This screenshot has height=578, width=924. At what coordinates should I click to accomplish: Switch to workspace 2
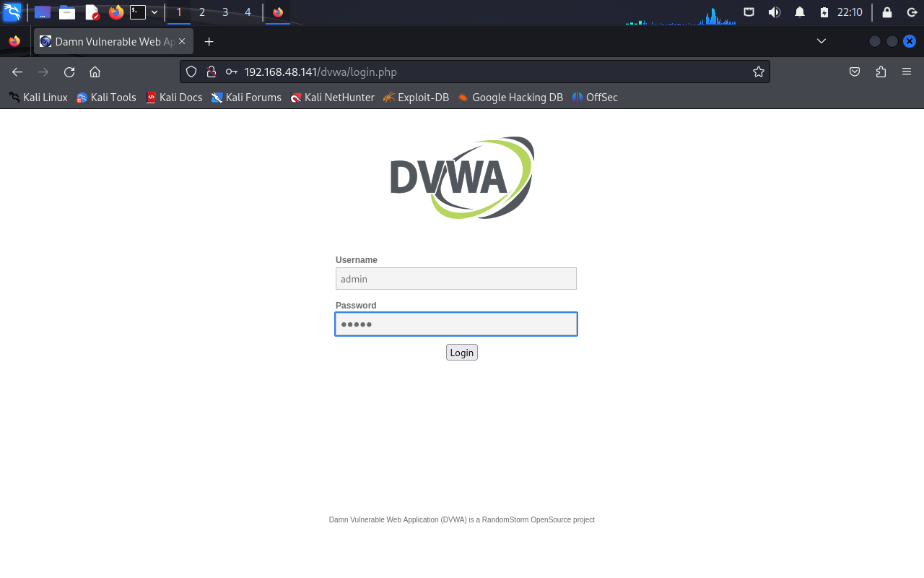(x=202, y=12)
